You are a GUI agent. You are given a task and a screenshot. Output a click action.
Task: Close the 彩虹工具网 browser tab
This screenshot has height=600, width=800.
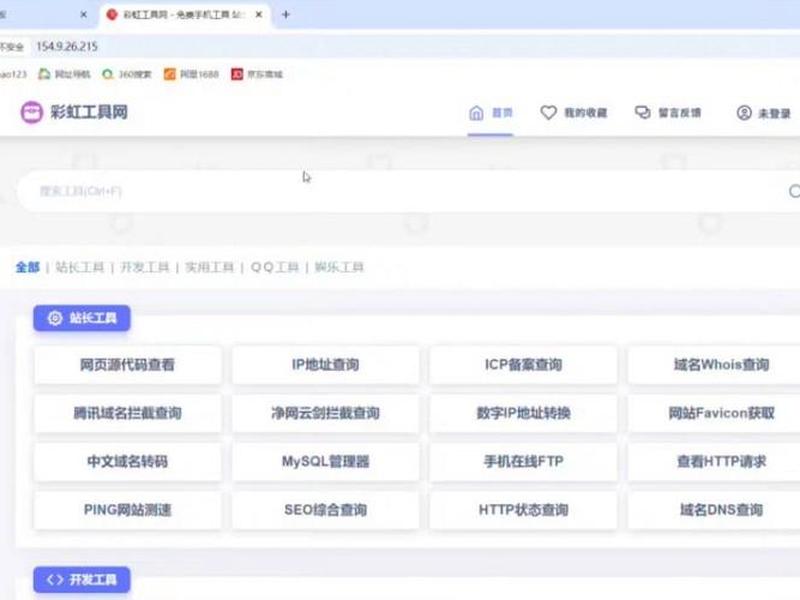[259, 15]
